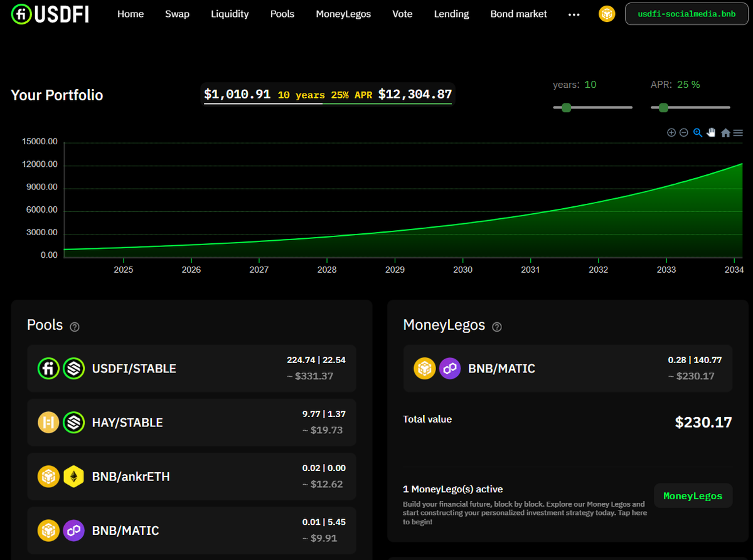
Task: Select the chart magnifier selection zoom tool
Action: click(x=698, y=132)
